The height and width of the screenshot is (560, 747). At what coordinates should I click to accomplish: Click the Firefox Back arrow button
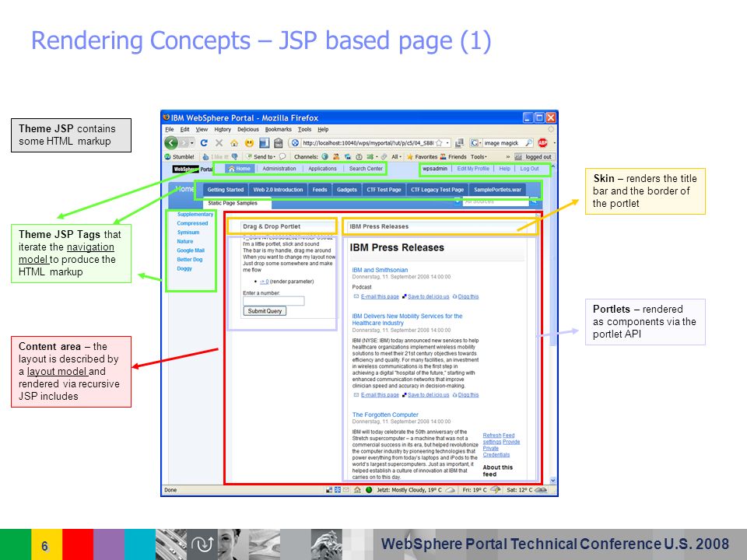[171, 143]
